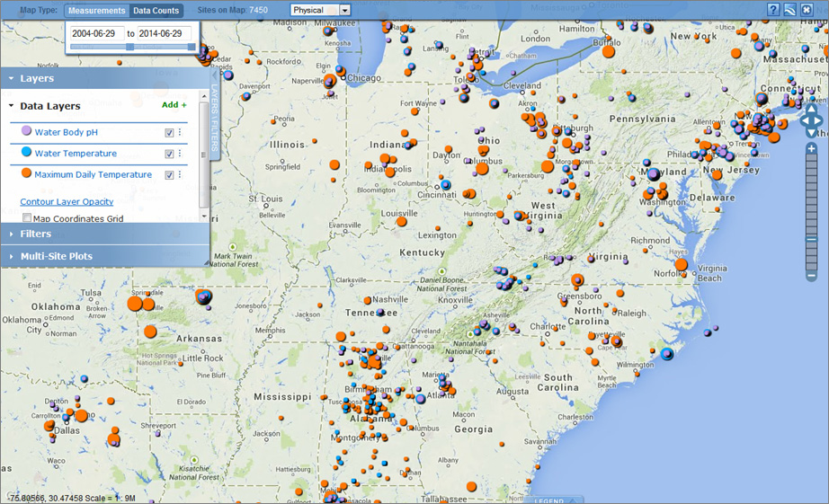Click the purple Water Body pH symbol

click(26, 130)
